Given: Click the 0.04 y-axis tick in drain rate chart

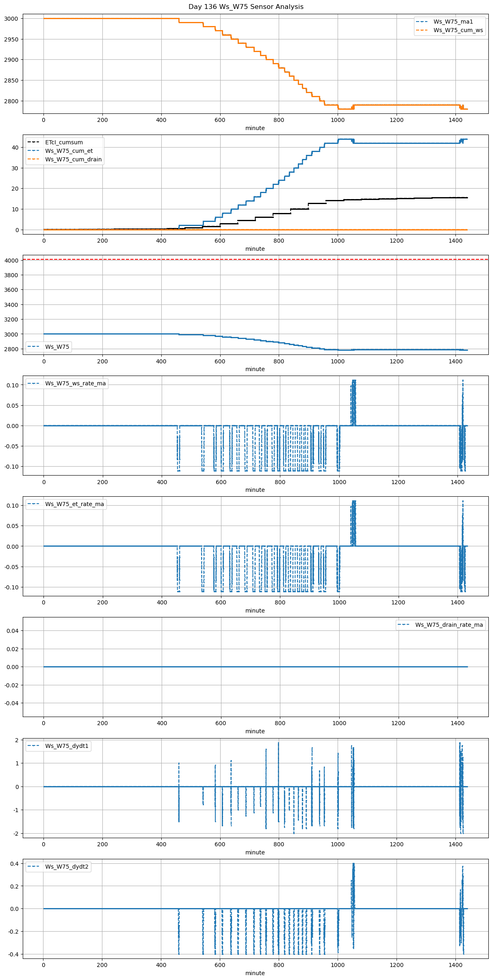Looking at the screenshot, I should click(x=11, y=631).
